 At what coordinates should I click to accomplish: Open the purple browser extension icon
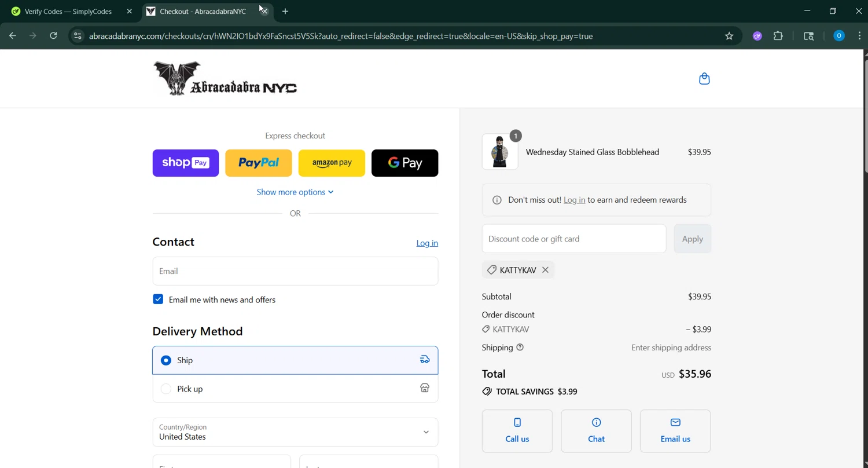(x=757, y=36)
